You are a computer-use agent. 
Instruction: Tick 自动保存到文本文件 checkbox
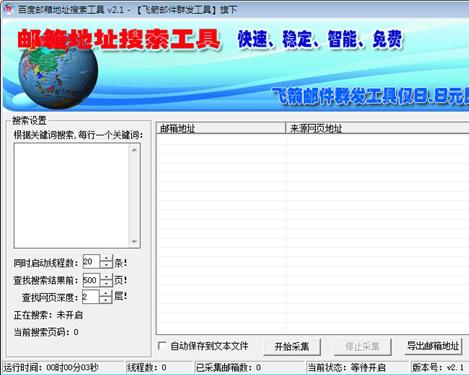tap(162, 346)
